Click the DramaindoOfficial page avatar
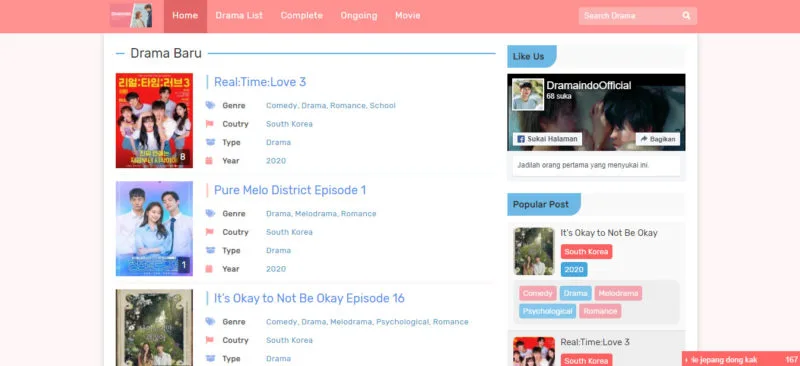Screen dimensions: 800x366 point(528,94)
